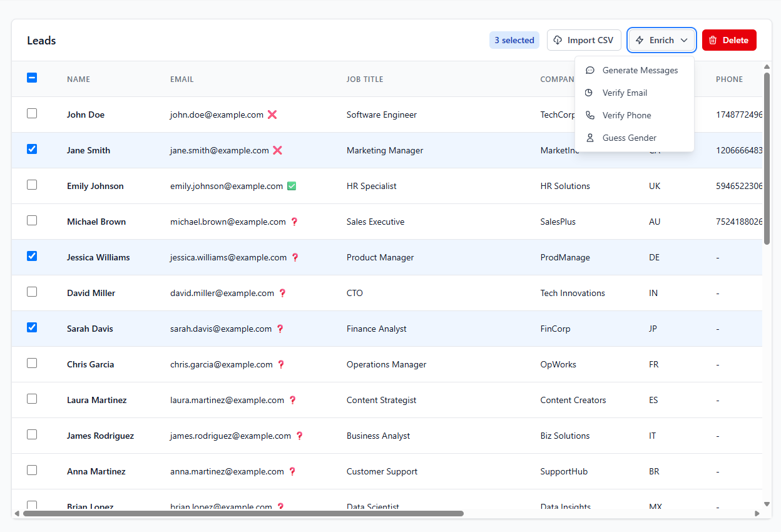Click question mark icon next to jessica.williams@example.com
This screenshot has width=781, height=532.
pos(295,257)
